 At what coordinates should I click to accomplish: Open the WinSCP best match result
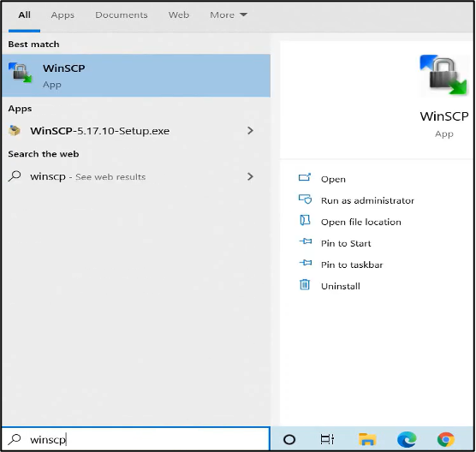tap(136, 75)
